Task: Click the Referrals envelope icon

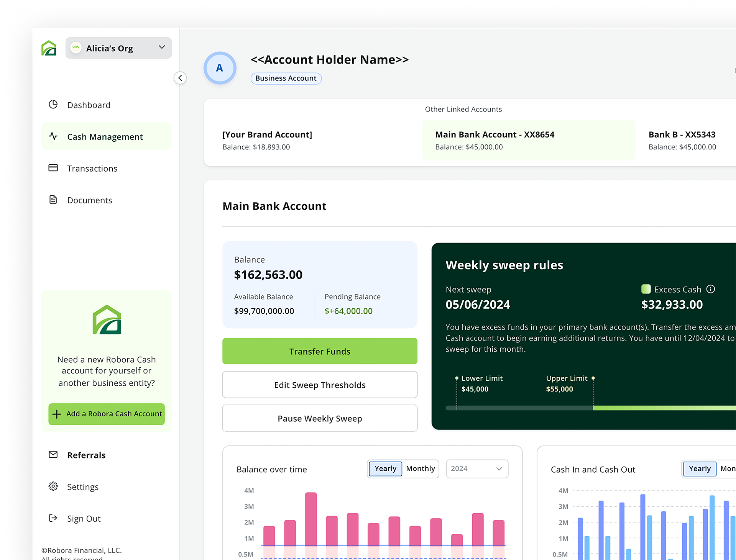Action: (x=53, y=455)
